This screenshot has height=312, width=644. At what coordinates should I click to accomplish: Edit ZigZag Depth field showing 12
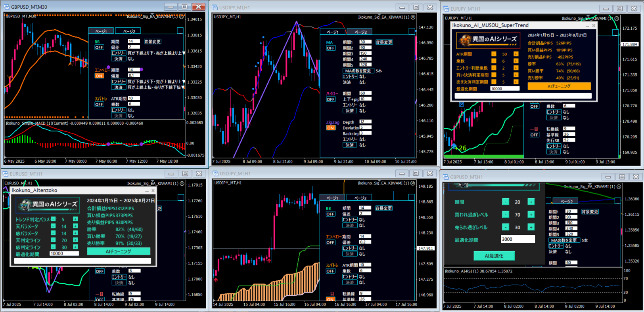[x=365, y=122]
